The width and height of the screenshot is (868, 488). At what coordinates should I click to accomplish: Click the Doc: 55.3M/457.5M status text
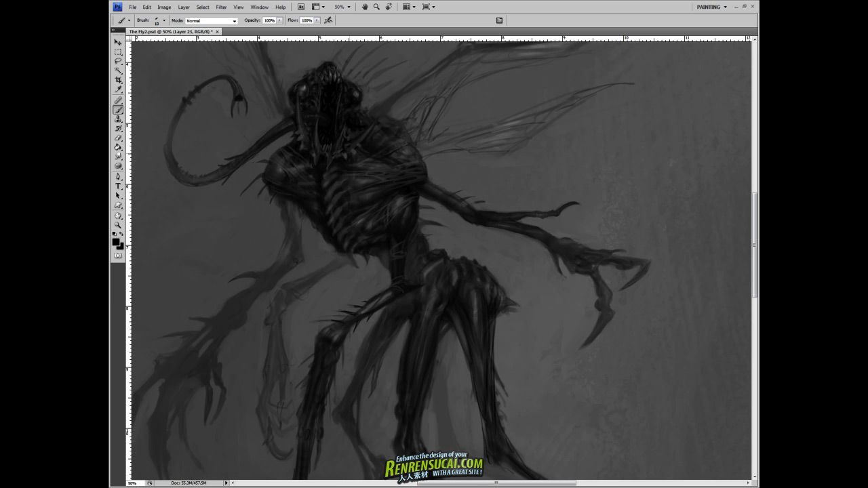click(x=189, y=483)
